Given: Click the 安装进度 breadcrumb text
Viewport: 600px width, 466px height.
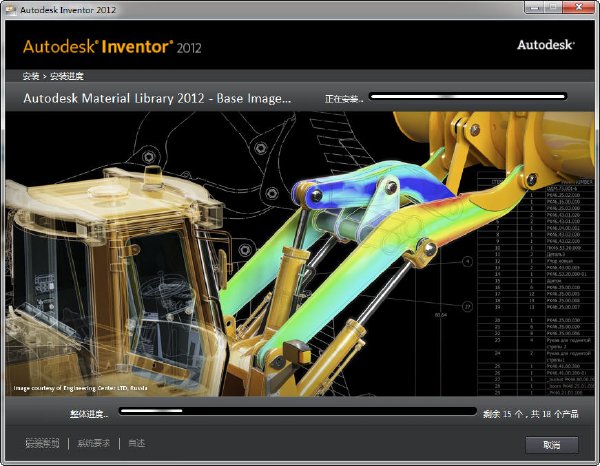Looking at the screenshot, I should pos(67,76).
